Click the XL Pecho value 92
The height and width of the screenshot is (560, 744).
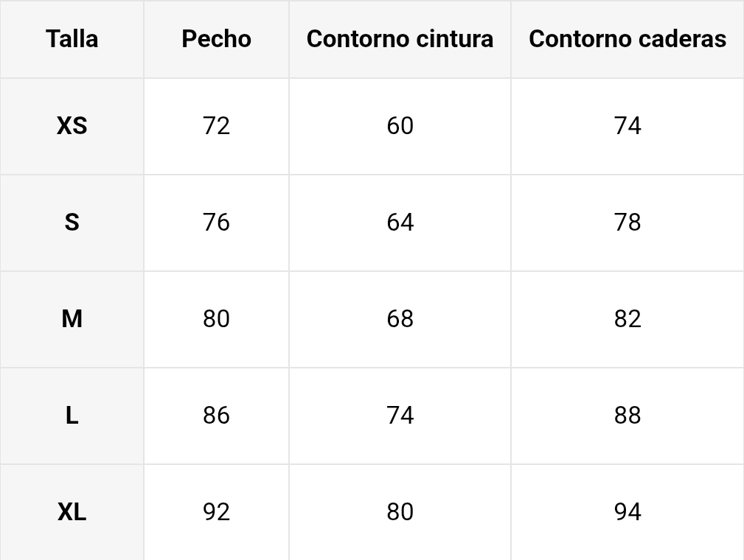(x=216, y=512)
